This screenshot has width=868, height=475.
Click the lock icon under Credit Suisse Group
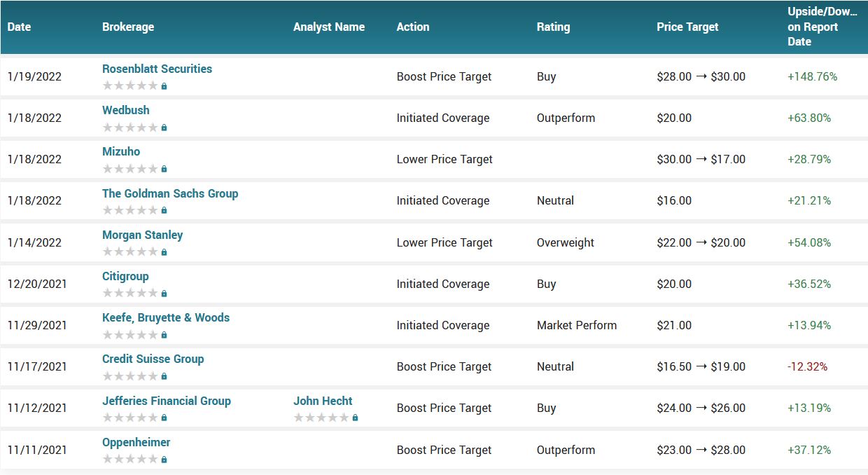pyautogui.click(x=164, y=376)
